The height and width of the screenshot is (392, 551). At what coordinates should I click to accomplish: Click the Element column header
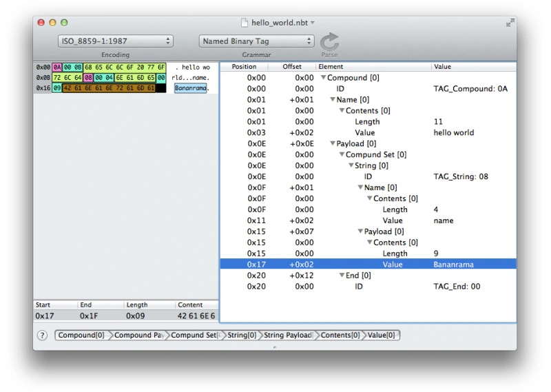331,67
